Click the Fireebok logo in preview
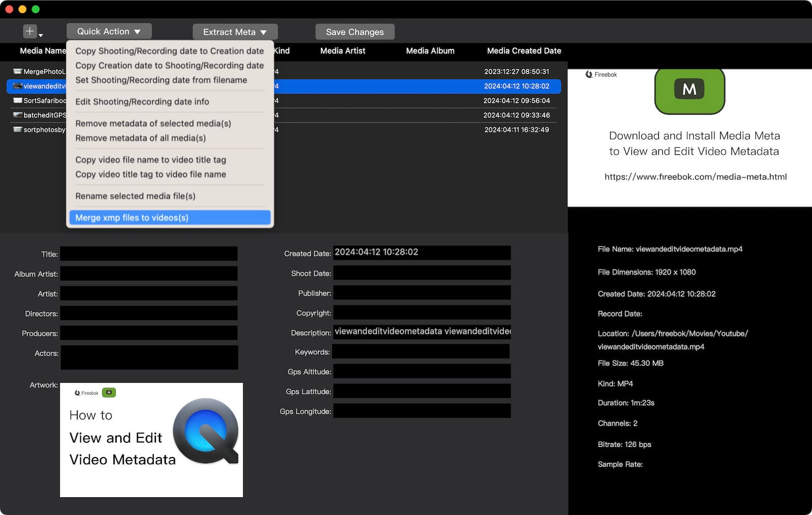 click(601, 75)
